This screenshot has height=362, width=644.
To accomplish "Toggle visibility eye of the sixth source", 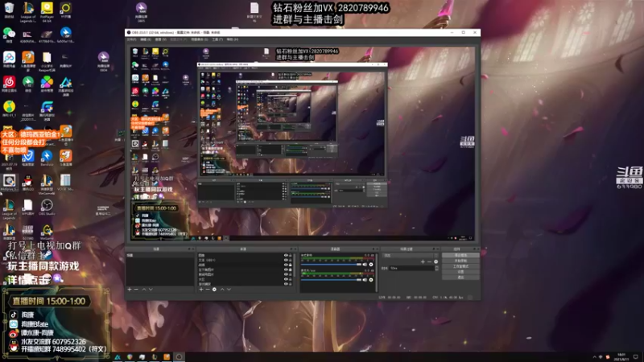I will [286, 279].
